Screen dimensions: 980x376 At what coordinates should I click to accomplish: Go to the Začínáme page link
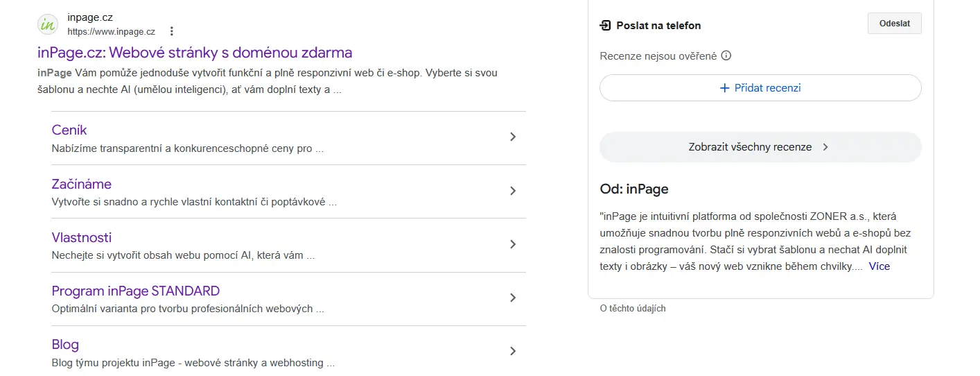(x=81, y=184)
